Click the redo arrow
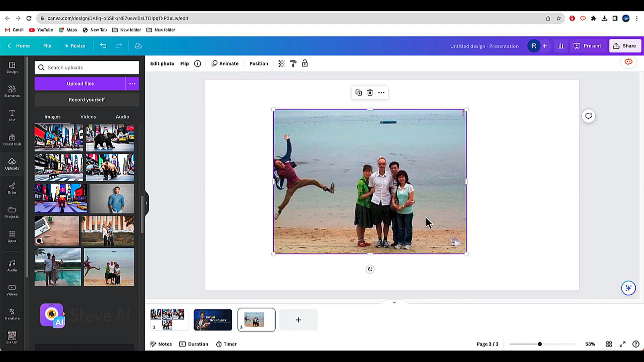This screenshot has height=362, width=644. point(119,46)
